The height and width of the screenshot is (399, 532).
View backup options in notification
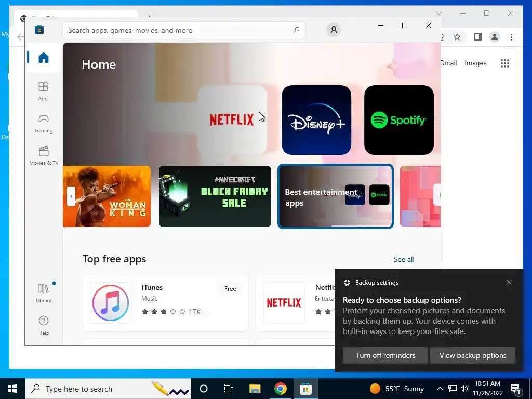(473, 355)
